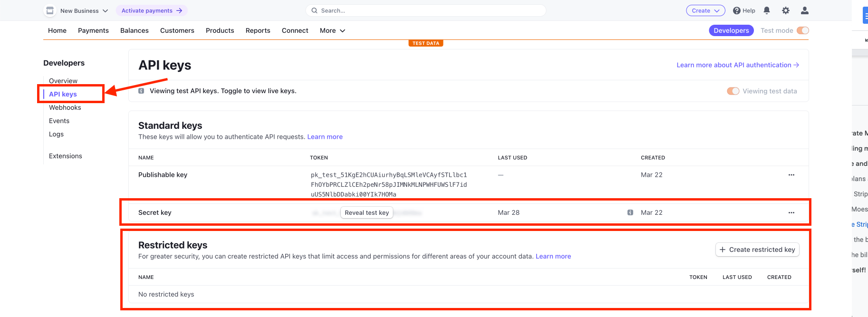Viewport: 868px width, 317px height.
Task: Toggle the Test mode switch
Action: pos(803,30)
